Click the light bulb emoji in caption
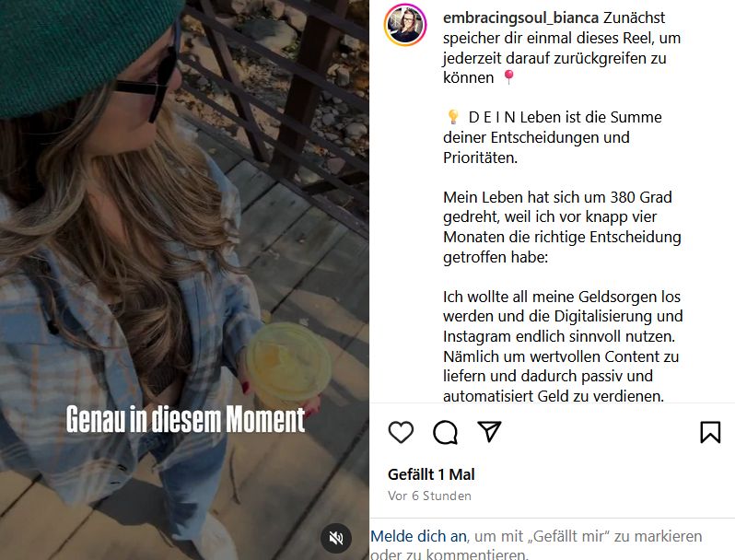The image size is (735, 560). (453, 117)
